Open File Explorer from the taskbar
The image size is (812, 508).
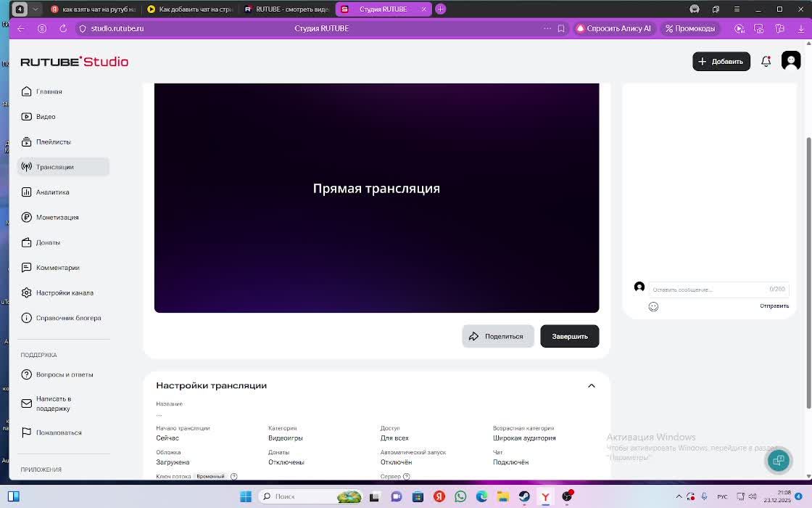click(x=503, y=496)
